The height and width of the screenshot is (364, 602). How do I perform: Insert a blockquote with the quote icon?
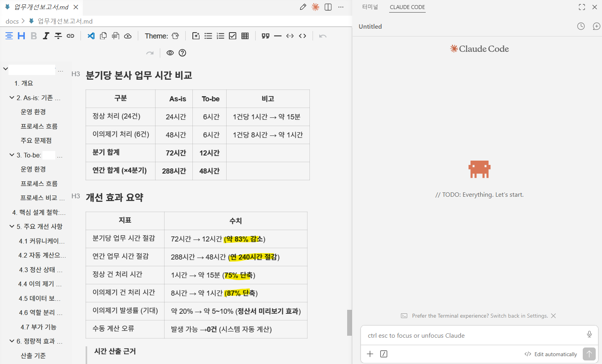265,36
